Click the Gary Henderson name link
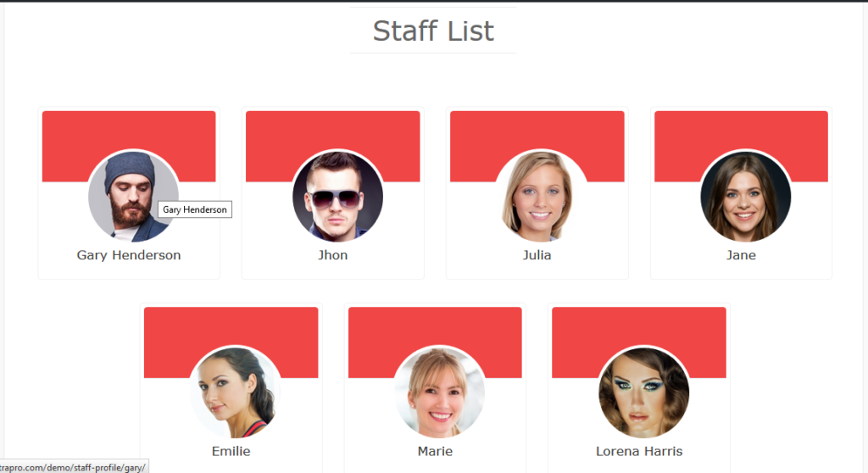Image resolution: width=868 pixels, height=473 pixels. pyautogui.click(x=129, y=255)
